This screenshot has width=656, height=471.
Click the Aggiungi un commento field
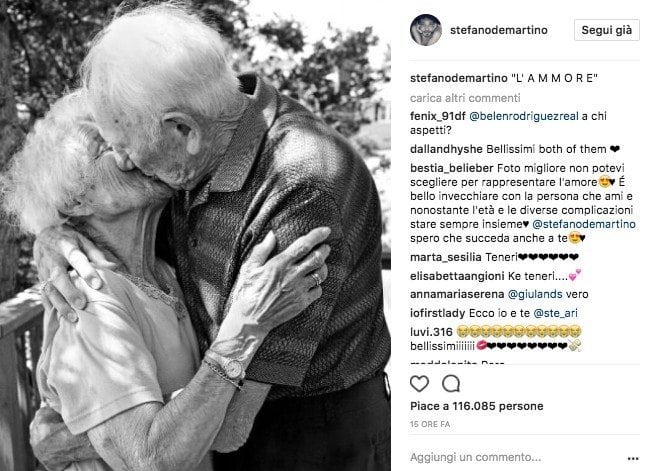515,457
